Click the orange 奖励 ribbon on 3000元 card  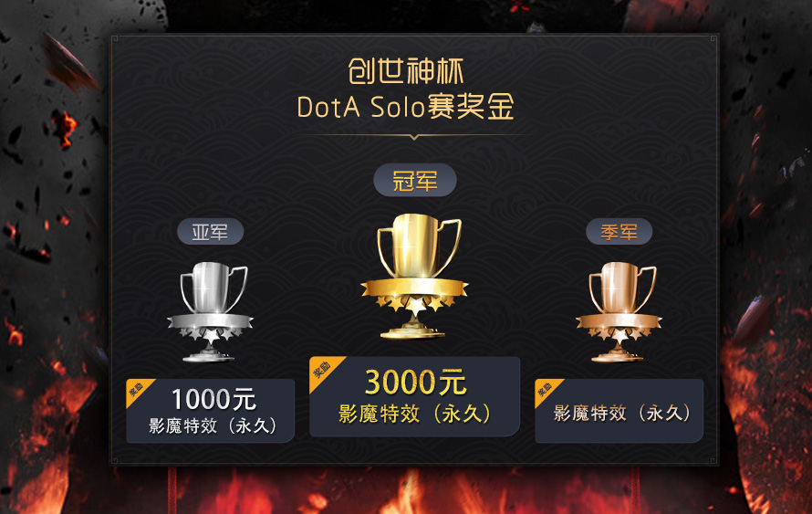324,372
